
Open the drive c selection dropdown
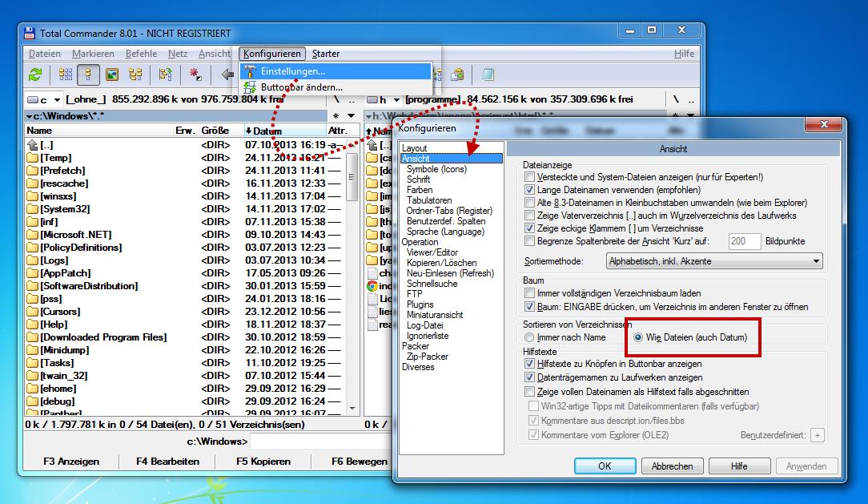point(56,100)
